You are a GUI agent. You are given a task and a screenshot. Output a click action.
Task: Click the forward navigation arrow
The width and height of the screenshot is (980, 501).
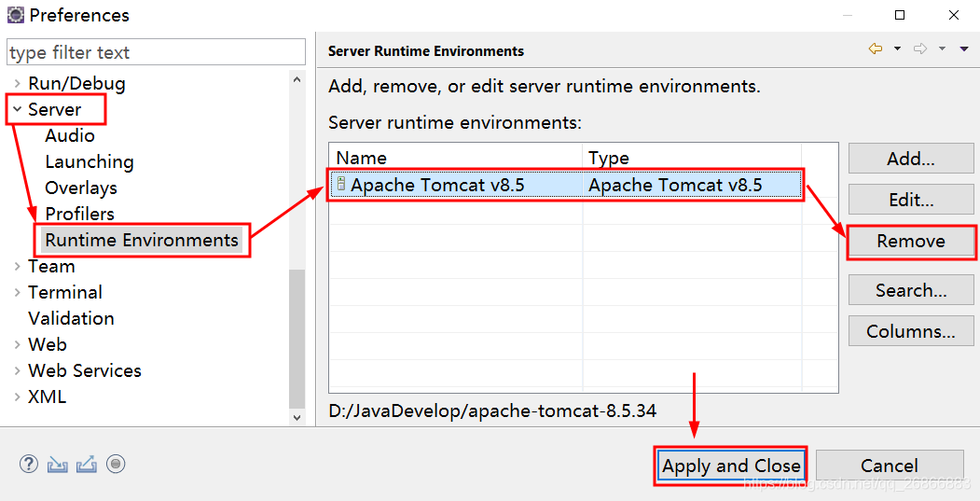(920, 49)
